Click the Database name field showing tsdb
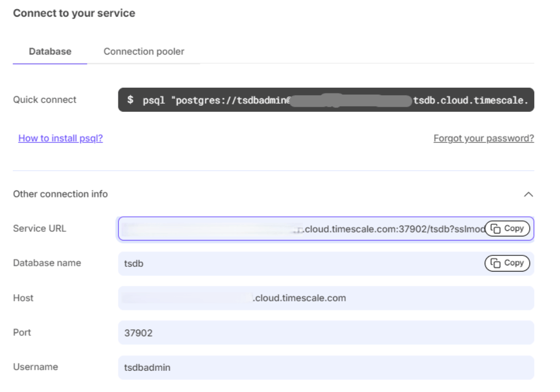 [299, 263]
